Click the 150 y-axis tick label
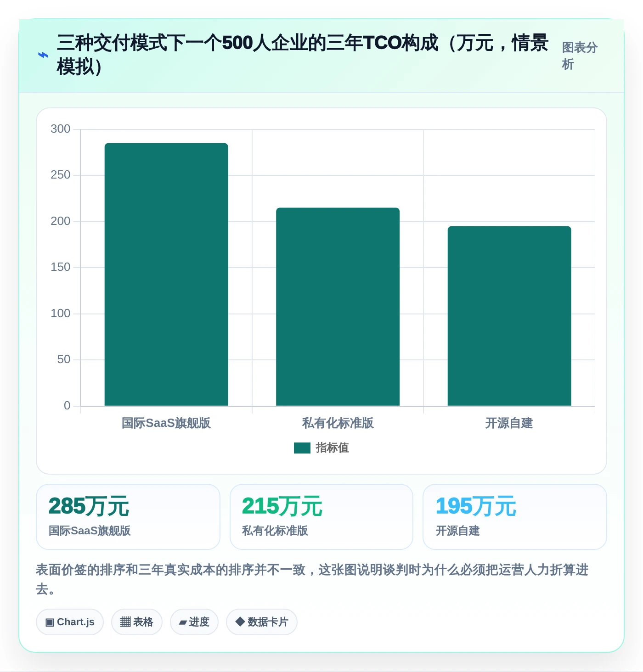This screenshot has height=672, width=643. coord(61,267)
